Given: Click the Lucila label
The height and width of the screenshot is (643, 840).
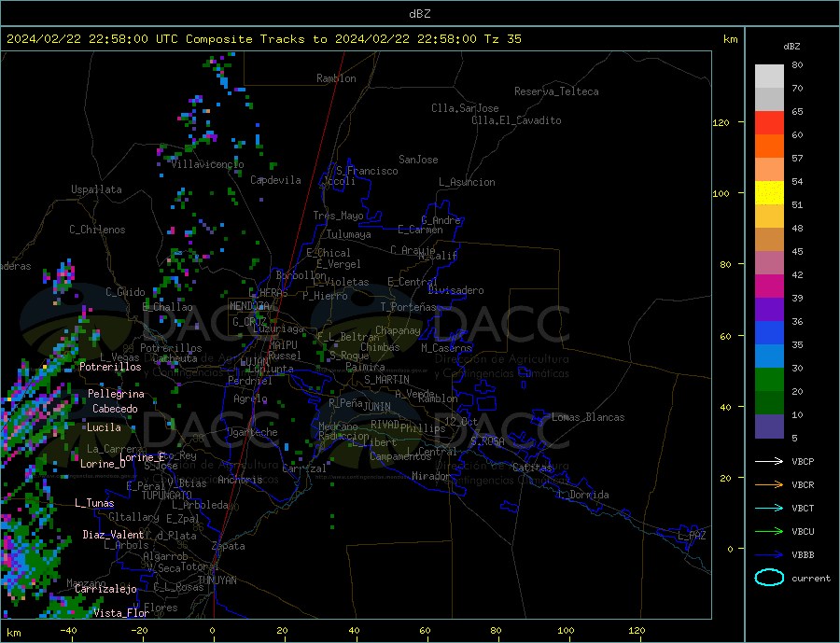Looking at the screenshot, I should (104, 427).
